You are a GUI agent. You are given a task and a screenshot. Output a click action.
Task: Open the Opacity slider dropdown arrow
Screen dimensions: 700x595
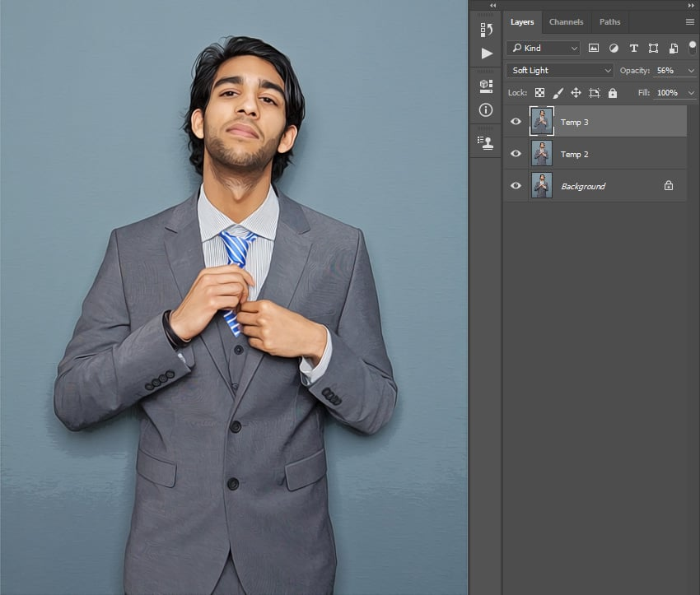point(691,71)
